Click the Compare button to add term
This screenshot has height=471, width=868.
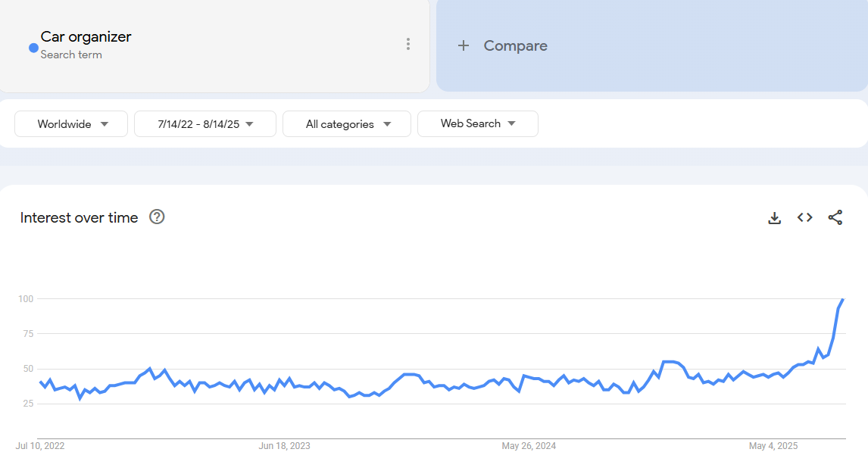pos(515,45)
